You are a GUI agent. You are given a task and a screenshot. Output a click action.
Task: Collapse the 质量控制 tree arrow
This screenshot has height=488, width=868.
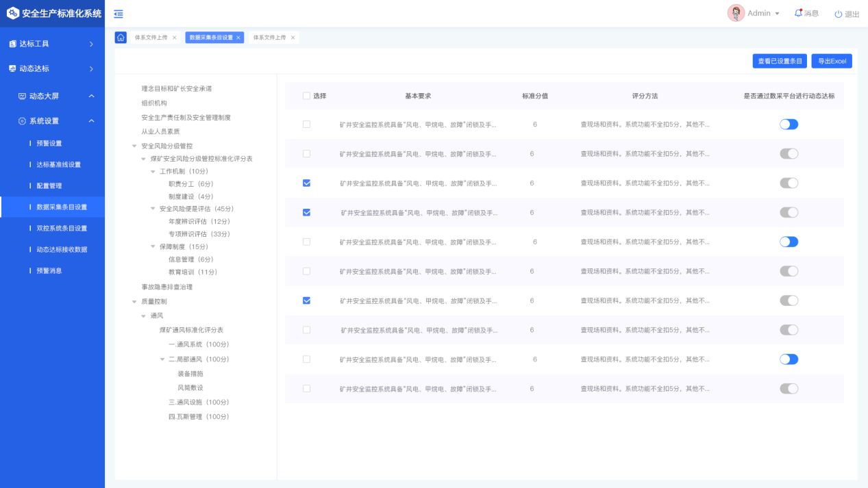click(134, 301)
